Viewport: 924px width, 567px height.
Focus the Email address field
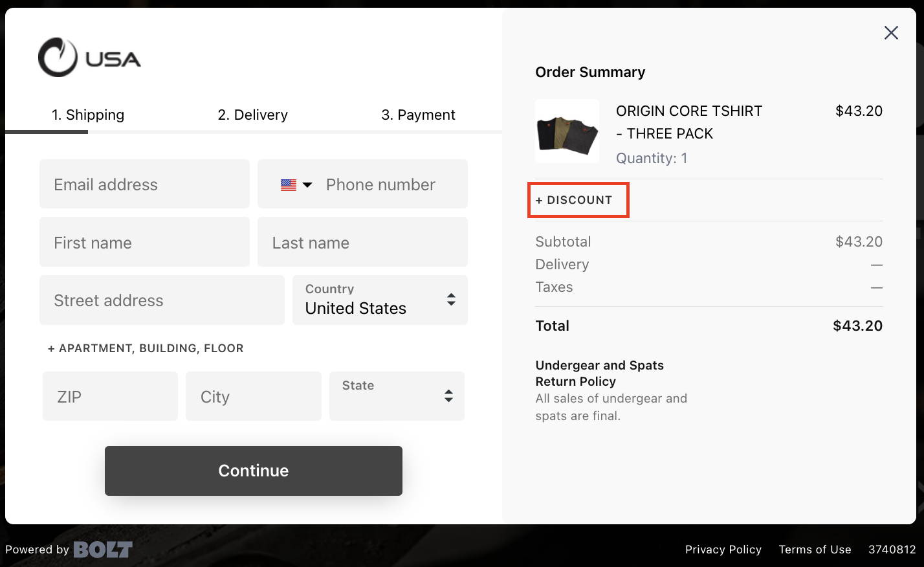point(144,184)
